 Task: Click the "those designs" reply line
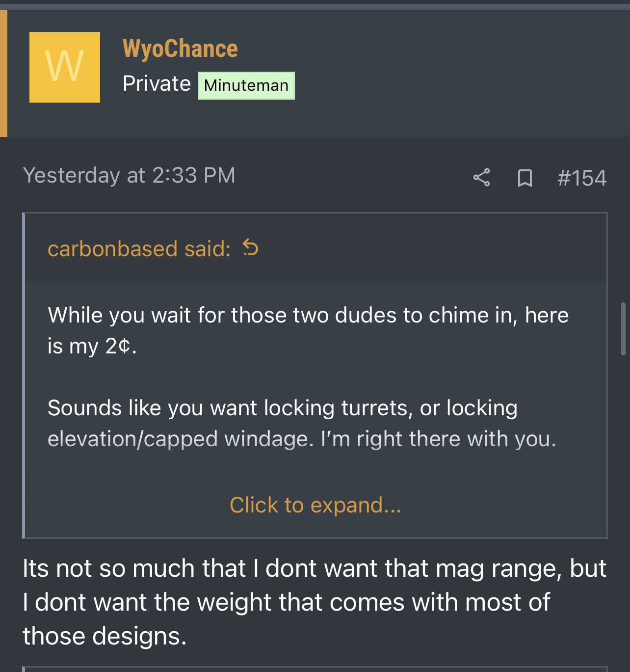[x=105, y=636]
